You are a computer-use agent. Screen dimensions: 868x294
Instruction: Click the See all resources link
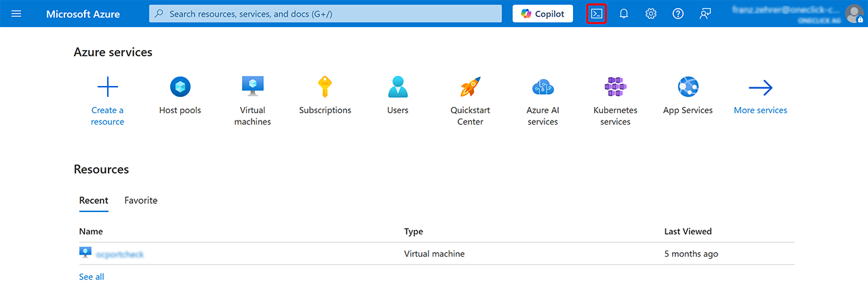(92, 276)
